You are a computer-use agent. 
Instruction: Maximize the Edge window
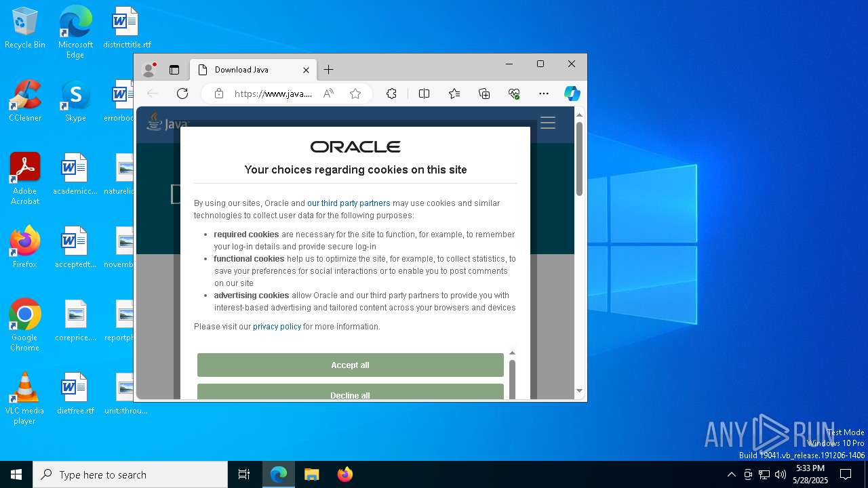[x=540, y=64]
